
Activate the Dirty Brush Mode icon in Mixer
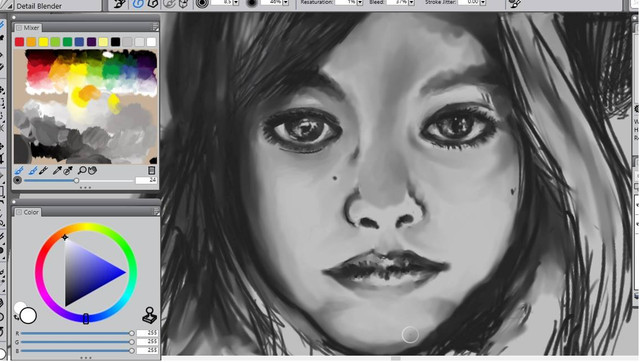point(19,170)
